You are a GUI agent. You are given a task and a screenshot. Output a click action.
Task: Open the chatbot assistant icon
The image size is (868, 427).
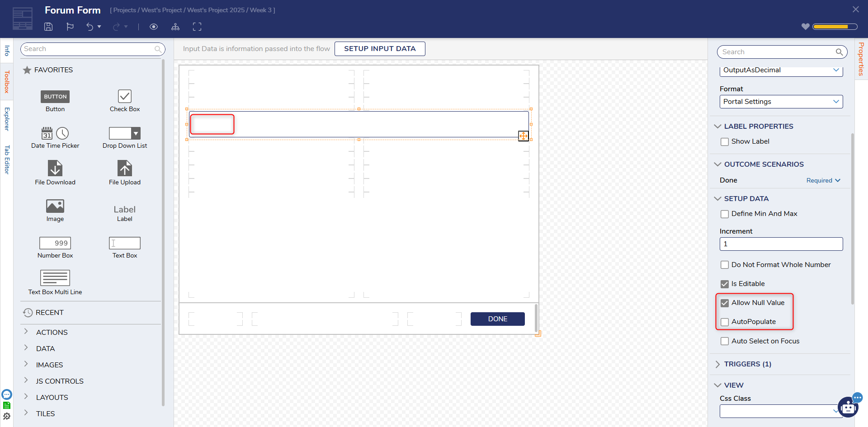(848, 407)
